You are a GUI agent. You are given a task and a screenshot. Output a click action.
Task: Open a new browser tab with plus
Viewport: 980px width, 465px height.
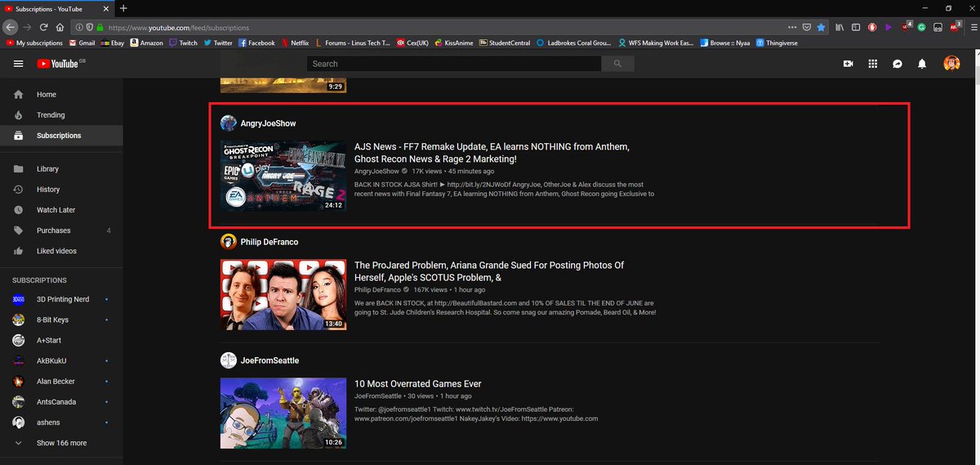(123, 8)
